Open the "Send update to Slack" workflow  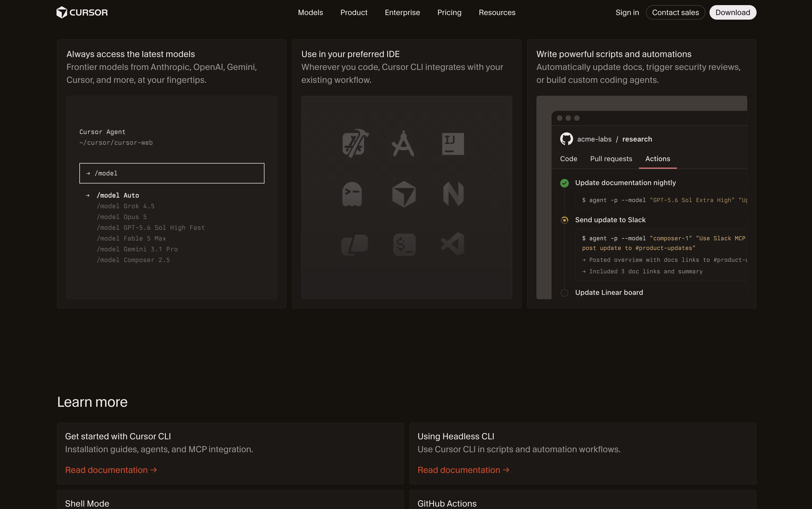(610, 220)
